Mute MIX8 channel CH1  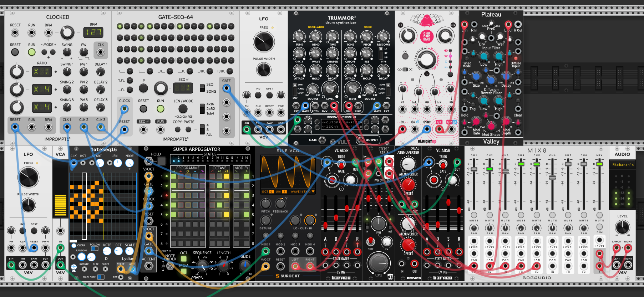[474, 215]
